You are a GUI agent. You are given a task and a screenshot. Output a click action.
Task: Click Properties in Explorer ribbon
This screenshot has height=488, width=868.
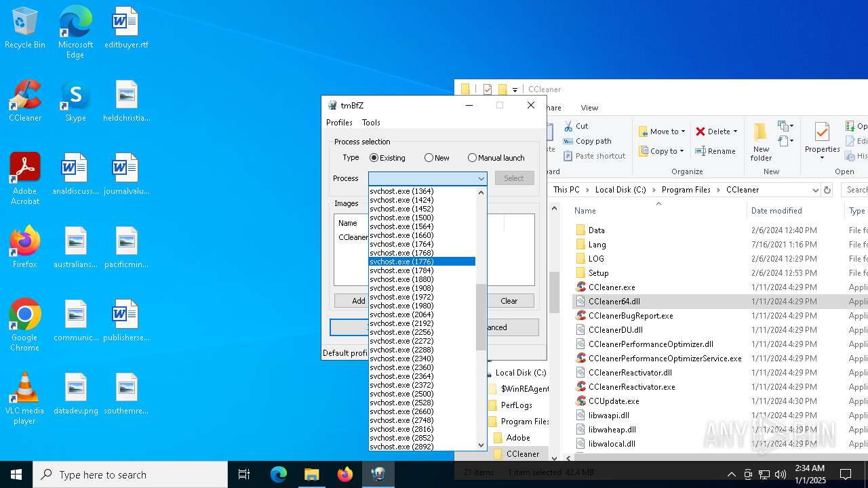pyautogui.click(x=822, y=142)
